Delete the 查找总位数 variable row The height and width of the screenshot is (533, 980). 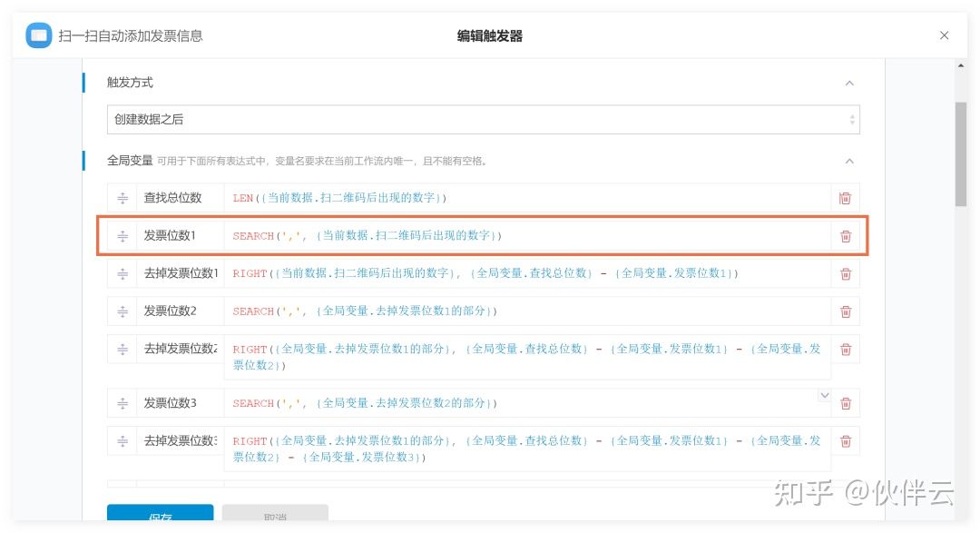click(845, 198)
